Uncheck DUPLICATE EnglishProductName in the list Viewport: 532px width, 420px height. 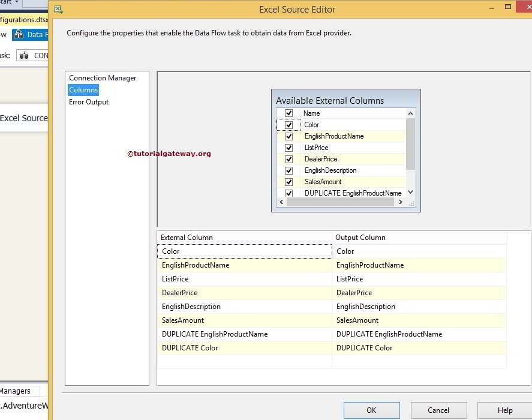pos(288,193)
